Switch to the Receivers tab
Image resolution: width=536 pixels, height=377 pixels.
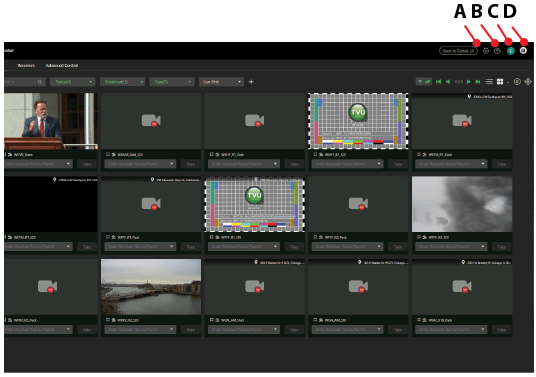26,65
